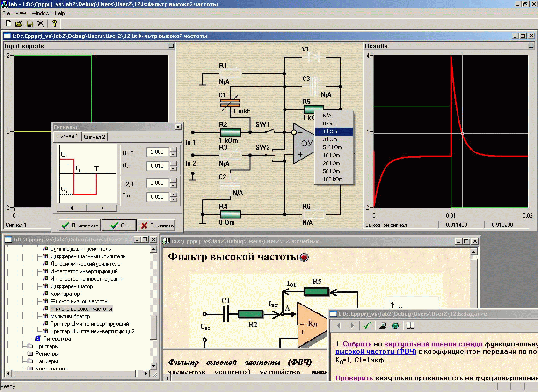Viewport: 538px width, 392px height.
Task: Open the File menu
Action: [x=6, y=13]
